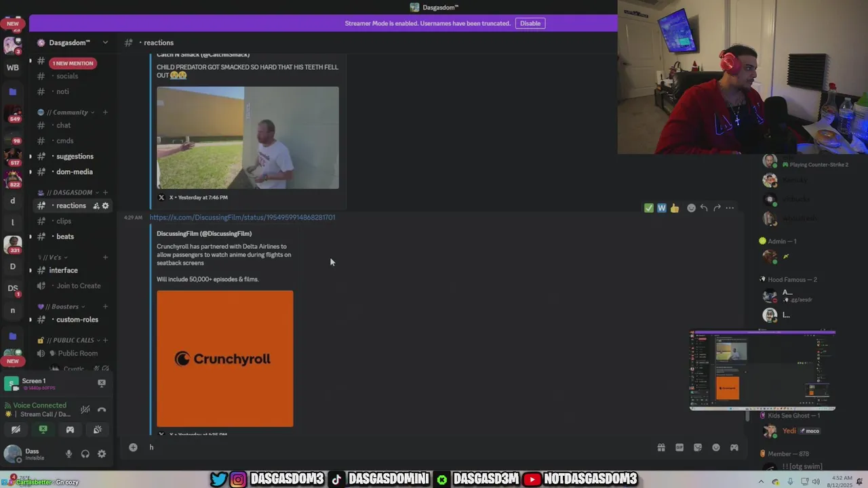868x488 pixels.
Task: Reply to the DiscussingFilm message
Action: point(704,208)
